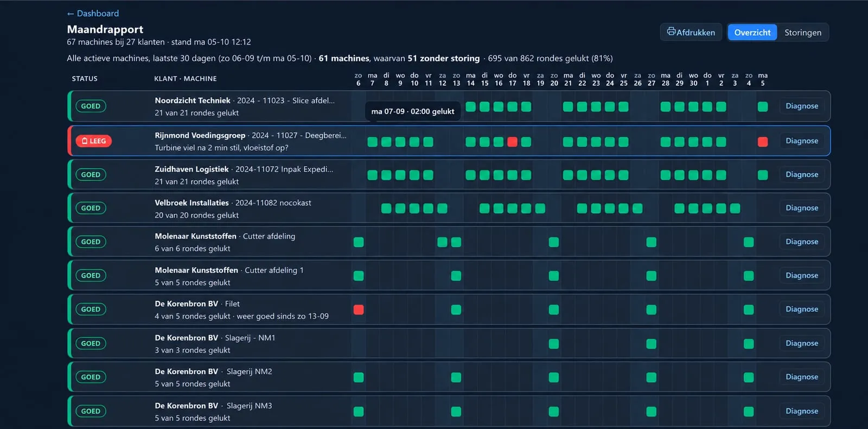
Task: Click the GOED badge for Noordzicht Techniek
Action: 91,106
